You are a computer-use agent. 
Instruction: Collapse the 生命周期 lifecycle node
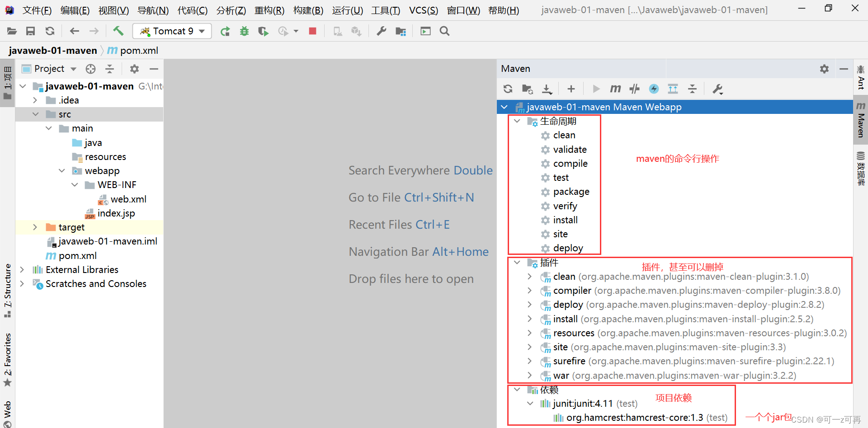pyautogui.click(x=517, y=121)
